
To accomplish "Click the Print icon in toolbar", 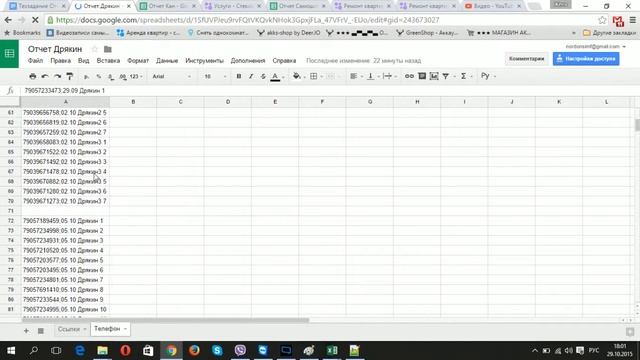I will click(33, 76).
